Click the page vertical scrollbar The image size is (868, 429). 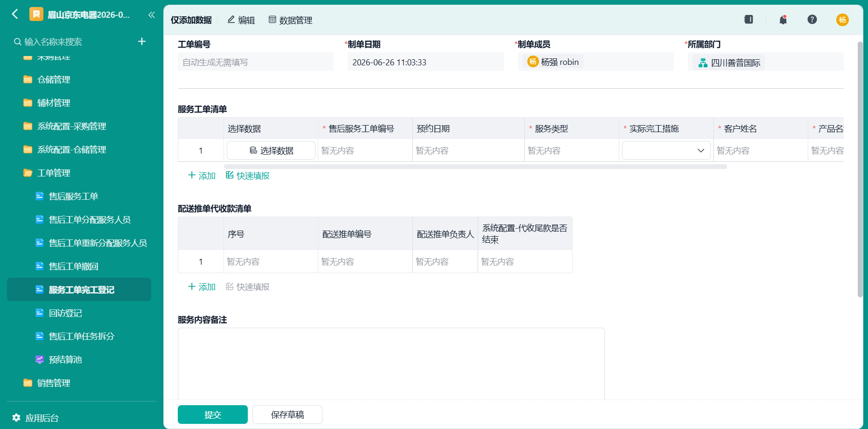tap(860, 169)
